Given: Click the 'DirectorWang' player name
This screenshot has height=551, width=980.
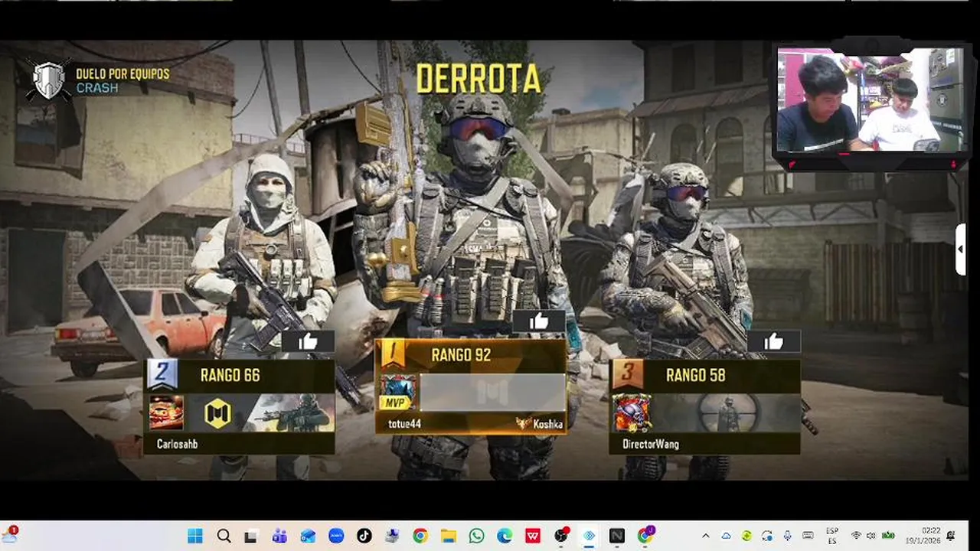Looking at the screenshot, I should (651, 444).
